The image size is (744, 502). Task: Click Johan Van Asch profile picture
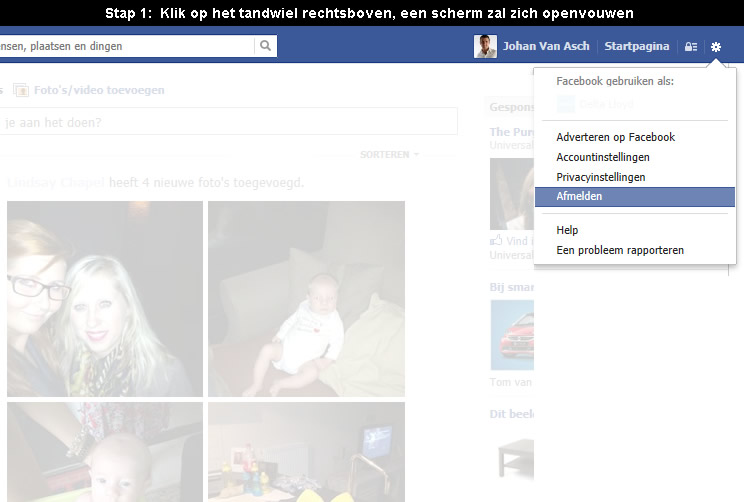pyautogui.click(x=485, y=46)
